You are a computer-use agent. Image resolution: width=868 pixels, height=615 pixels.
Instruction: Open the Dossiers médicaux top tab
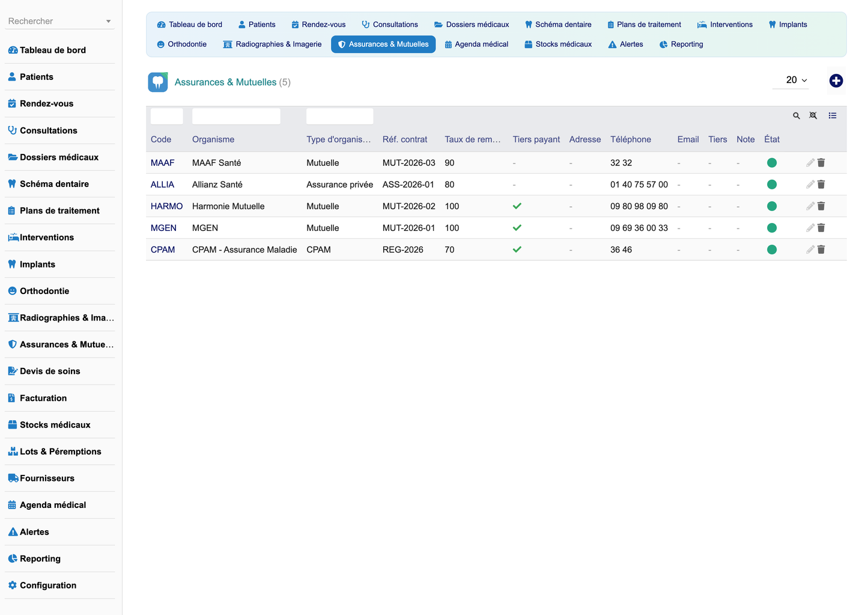point(472,25)
